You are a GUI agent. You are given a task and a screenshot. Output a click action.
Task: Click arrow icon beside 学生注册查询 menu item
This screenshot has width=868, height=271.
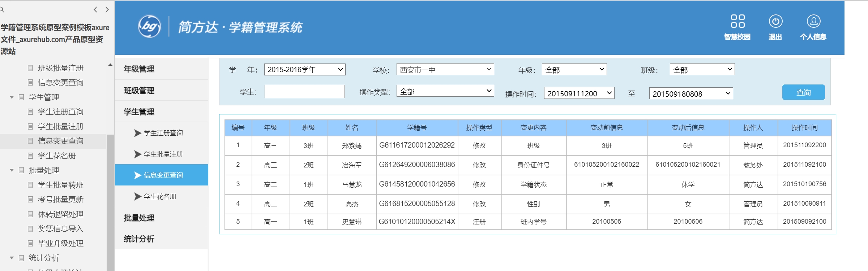click(137, 133)
